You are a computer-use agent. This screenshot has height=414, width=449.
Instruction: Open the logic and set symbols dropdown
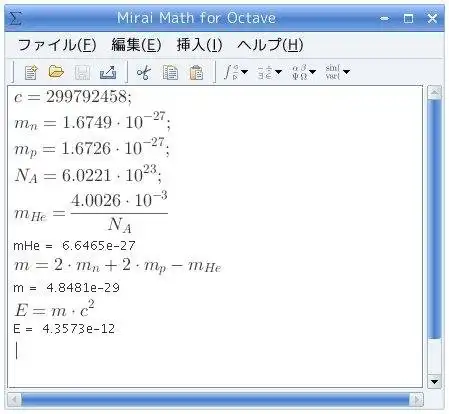270,72
